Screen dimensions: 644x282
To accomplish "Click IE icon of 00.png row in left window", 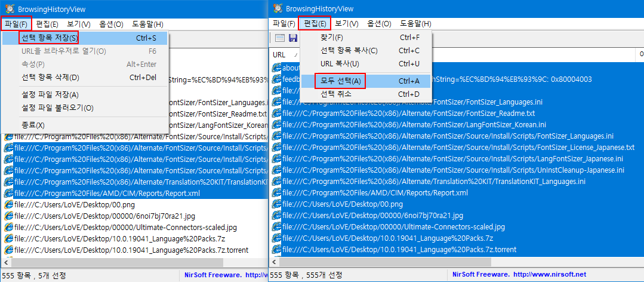I will click(8, 204).
